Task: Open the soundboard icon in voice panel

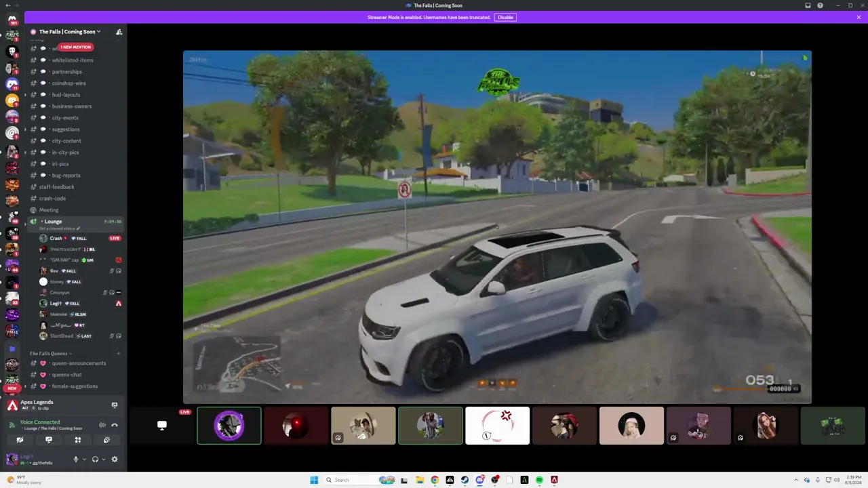Action: 106,440
